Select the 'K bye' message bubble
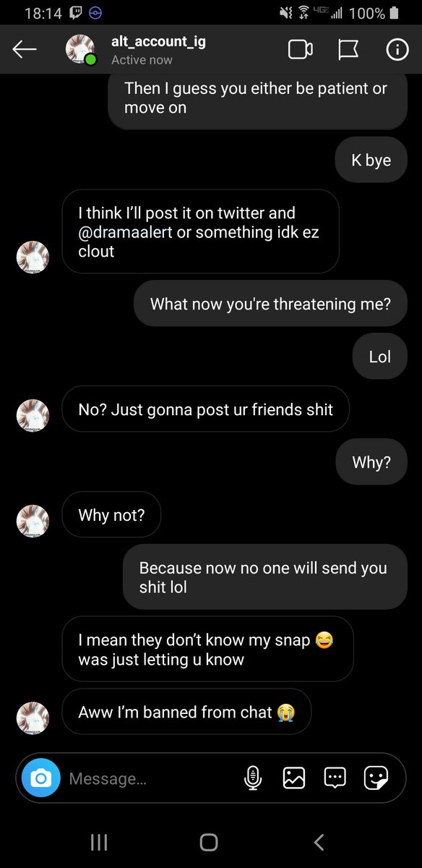This screenshot has height=868, width=422. [x=371, y=160]
